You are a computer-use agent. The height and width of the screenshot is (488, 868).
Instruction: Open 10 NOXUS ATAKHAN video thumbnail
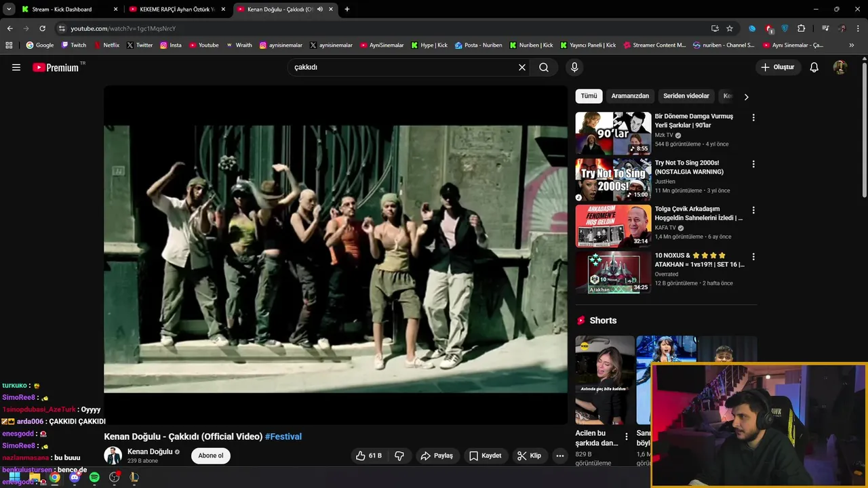pyautogui.click(x=613, y=272)
